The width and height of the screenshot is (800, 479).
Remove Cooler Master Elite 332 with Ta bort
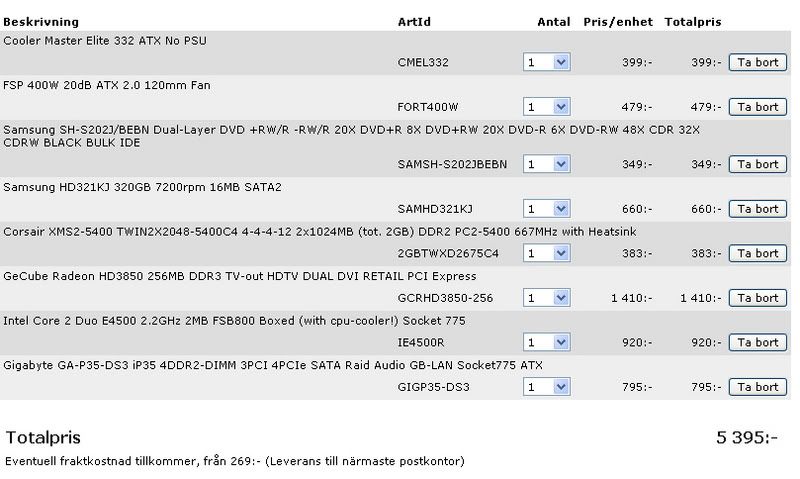[x=757, y=62]
